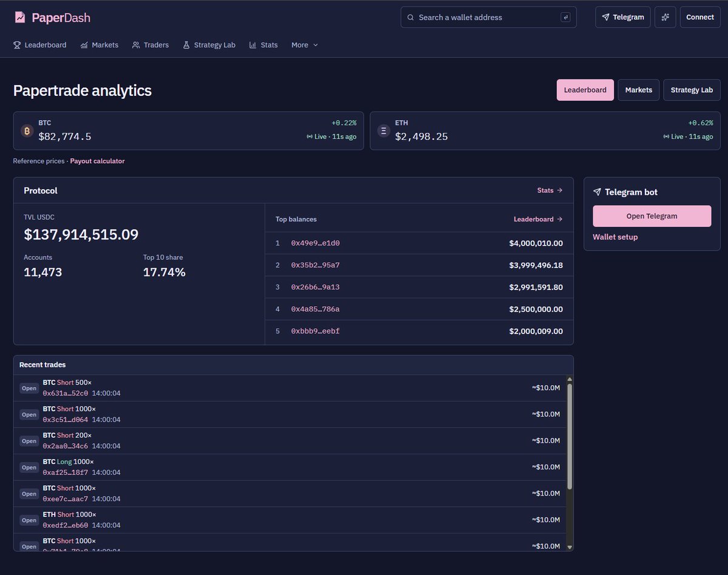Image resolution: width=728 pixels, height=575 pixels.
Task: Click the accounts count 11,473
Action: [x=43, y=272]
